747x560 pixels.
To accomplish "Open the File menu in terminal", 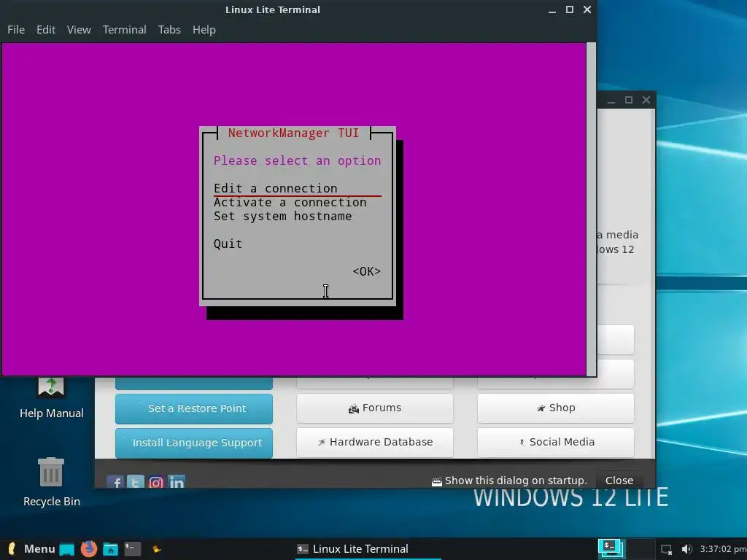I will (16, 29).
